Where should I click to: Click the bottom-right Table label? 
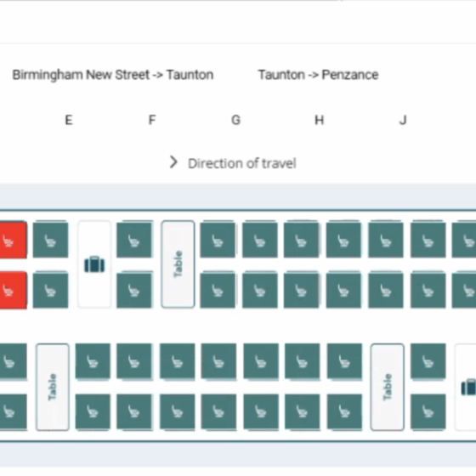387,387
